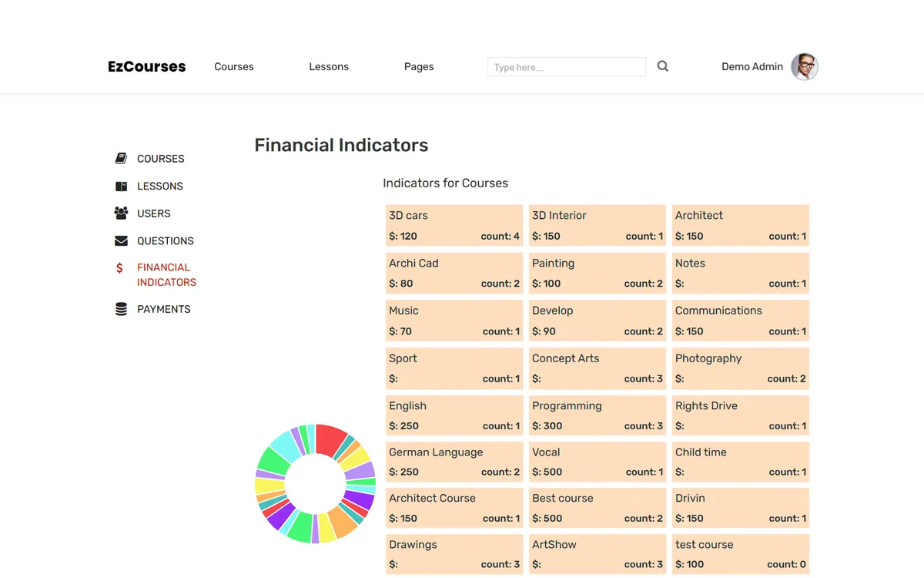This screenshot has height=578, width=924.
Task: Select FINANCIAL INDICATORS in the sidebar
Action: click(167, 275)
